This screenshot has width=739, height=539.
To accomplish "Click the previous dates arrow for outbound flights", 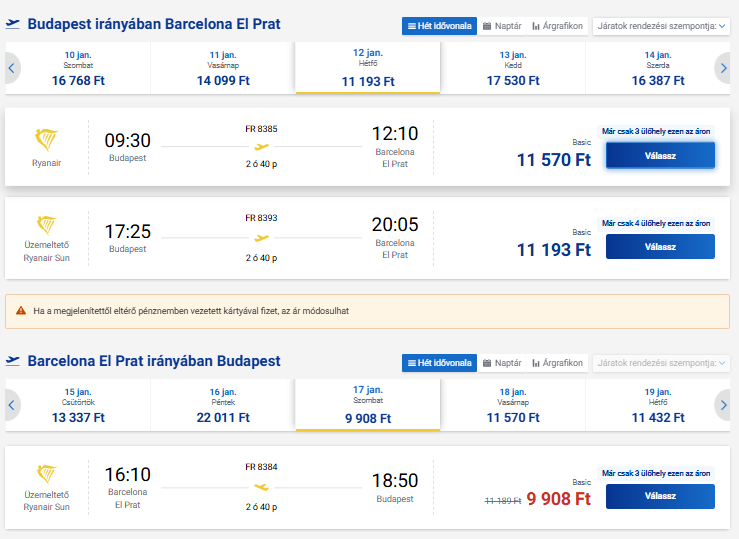I will coord(12,68).
